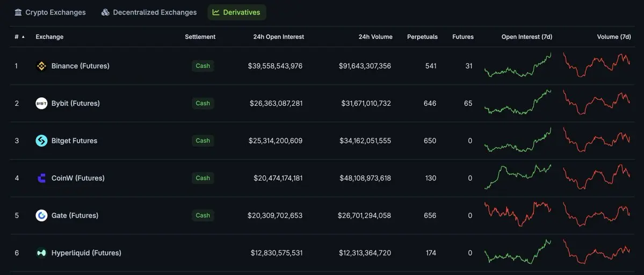Click Volume (7d) column header
644x275 pixels.
pyautogui.click(x=614, y=37)
